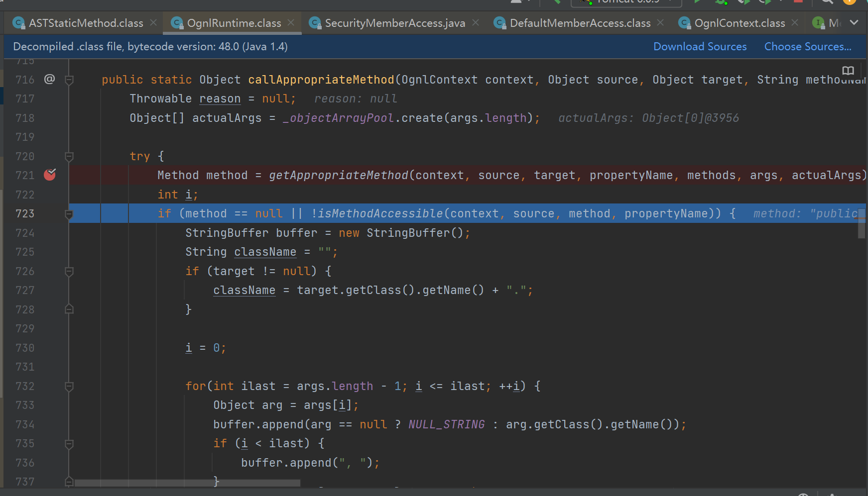Click class icon on DefaultMemberAccess.class tab
Image resolution: width=868 pixels, height=496 pixels.
coord(499,23)
